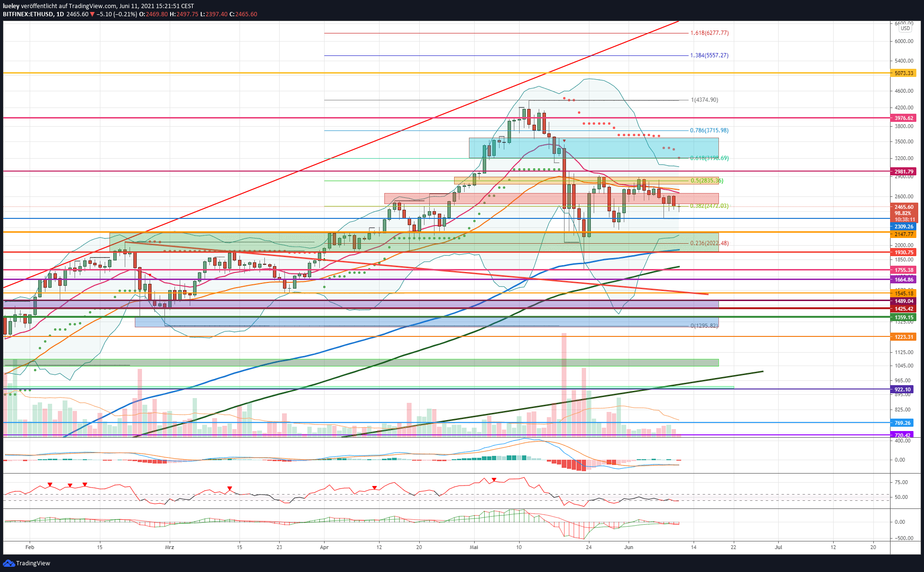Click the green 1359.15 price label
Image resolution: width=924 pixels, height=572 pixels.
[903, 317]
